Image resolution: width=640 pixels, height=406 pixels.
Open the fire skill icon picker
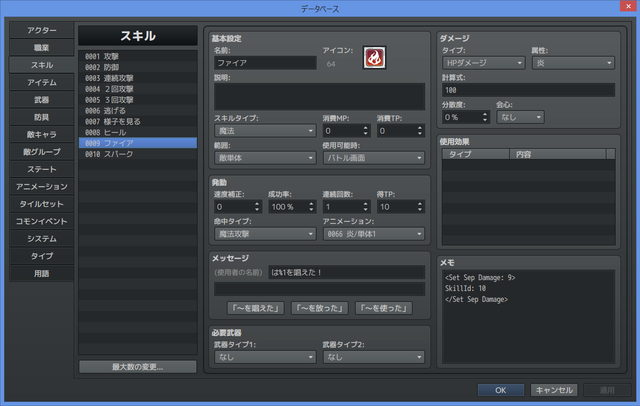(x=374, y=58)
